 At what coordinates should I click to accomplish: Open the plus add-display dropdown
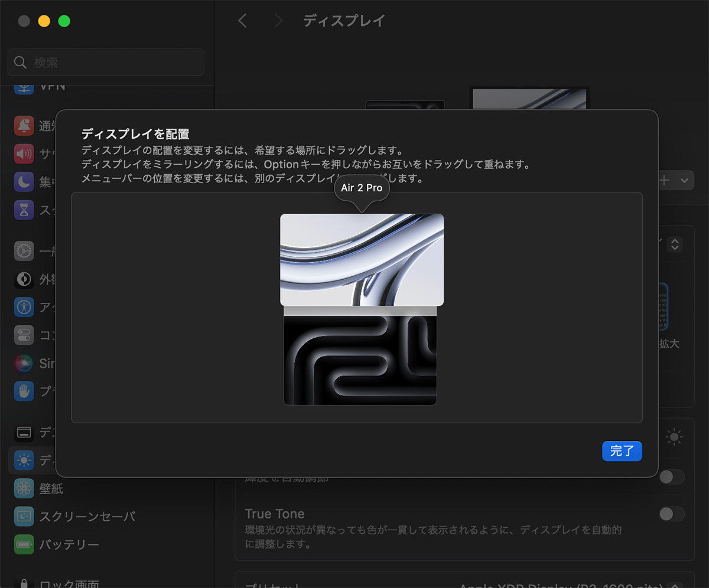click(675, 181)
